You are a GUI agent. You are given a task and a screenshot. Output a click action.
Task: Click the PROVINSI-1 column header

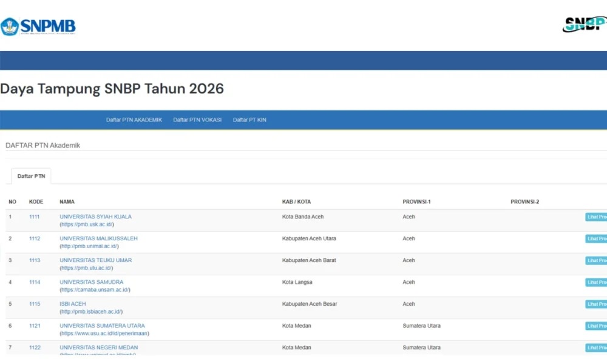click(416, 201)
